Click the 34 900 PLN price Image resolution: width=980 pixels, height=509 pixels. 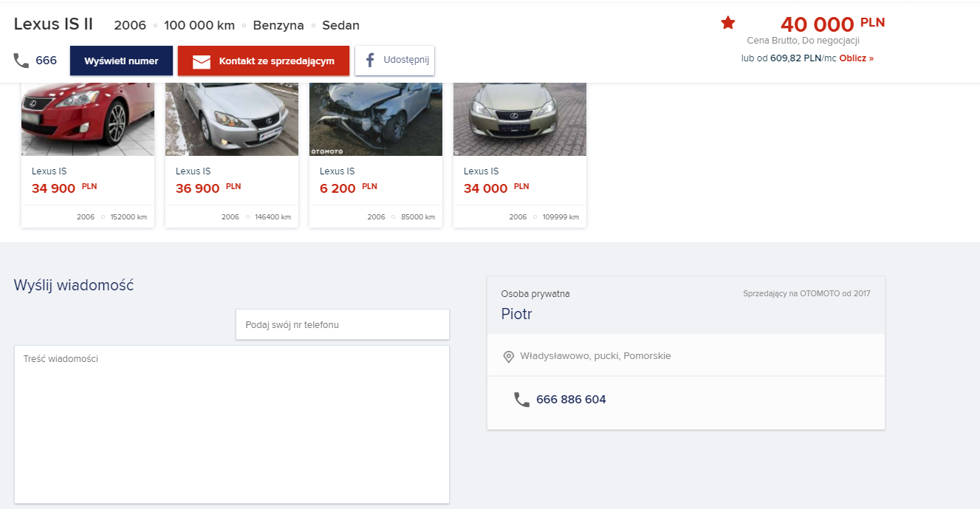tap(64, 188)
